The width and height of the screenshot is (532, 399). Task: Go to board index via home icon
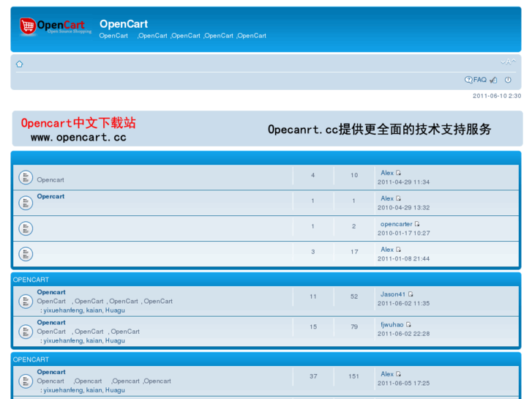tap(19, 64)
